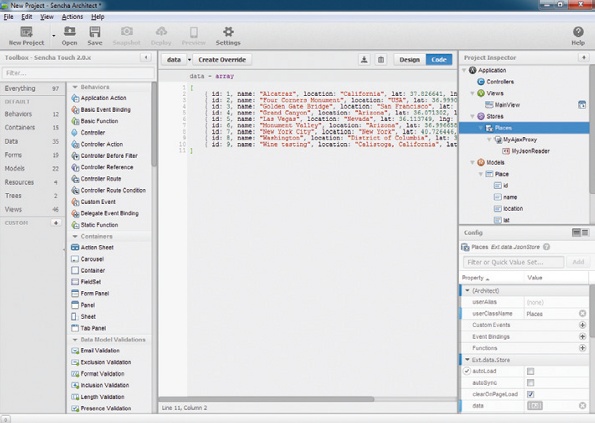Open the data dropdown arrow
Image resolution: width=595 pixels, height=423 pixels.
[189, 60]
